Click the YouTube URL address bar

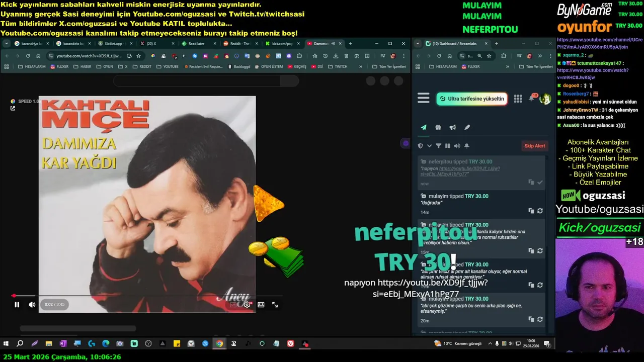tap(89, 56)
